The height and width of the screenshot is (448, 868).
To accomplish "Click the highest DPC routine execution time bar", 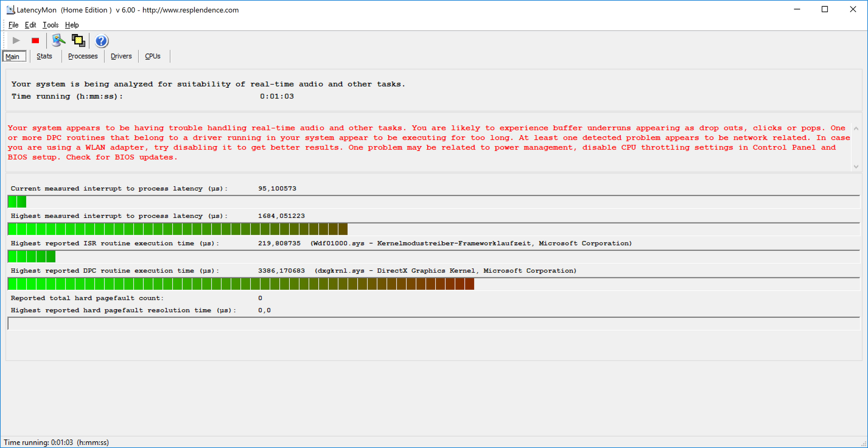I will click(x=434, y=284).
